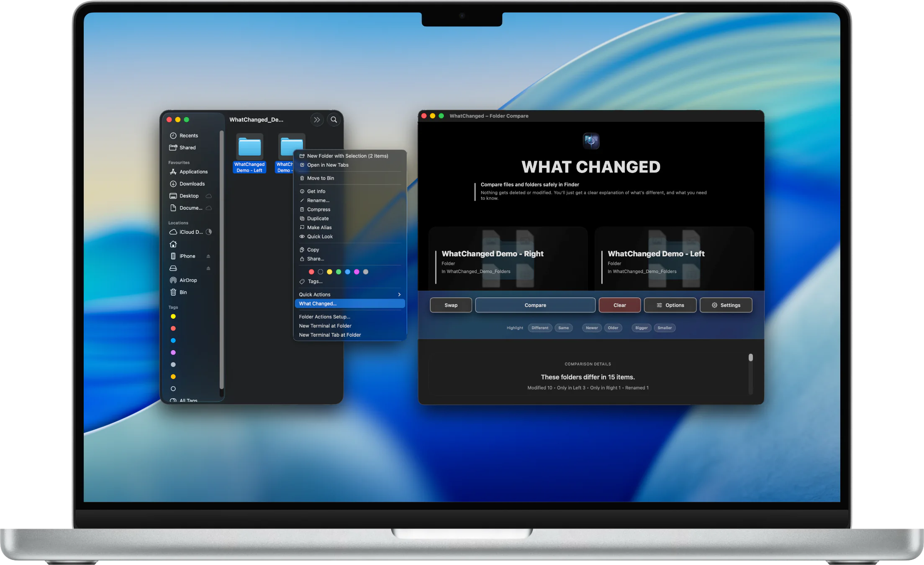Choose Open in New Tabs

click(x=350, y=165)
